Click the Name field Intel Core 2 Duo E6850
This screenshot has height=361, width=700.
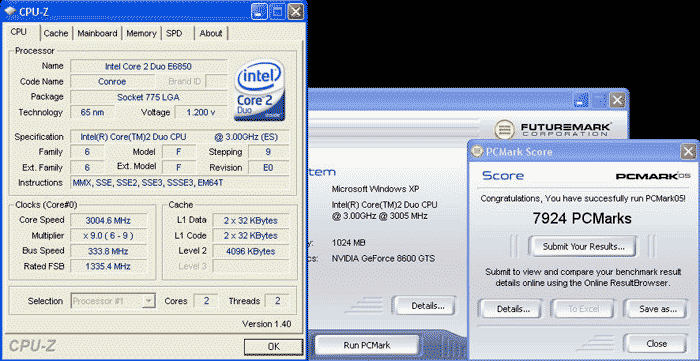149,66
